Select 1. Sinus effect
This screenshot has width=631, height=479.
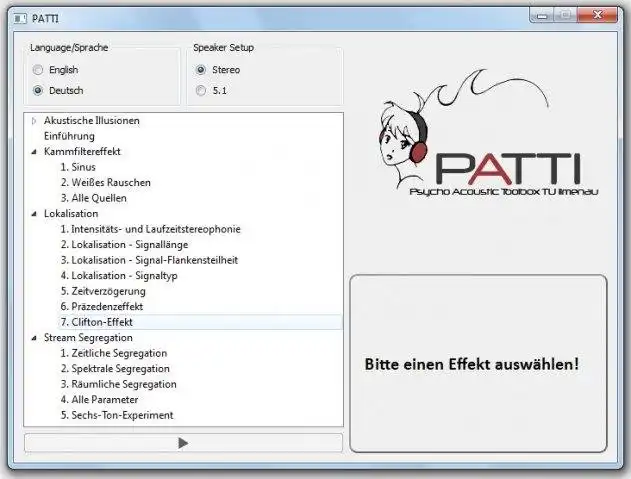(78, 167)
